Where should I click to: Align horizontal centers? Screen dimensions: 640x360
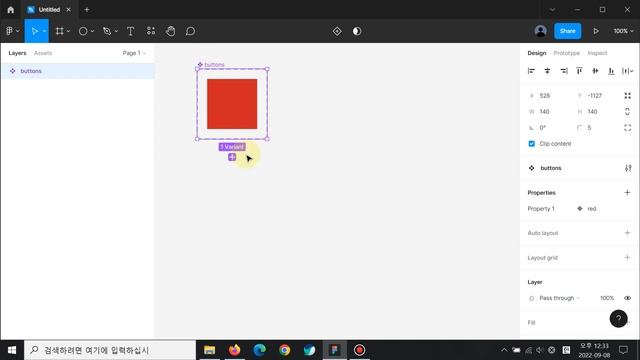click(547, 71)
